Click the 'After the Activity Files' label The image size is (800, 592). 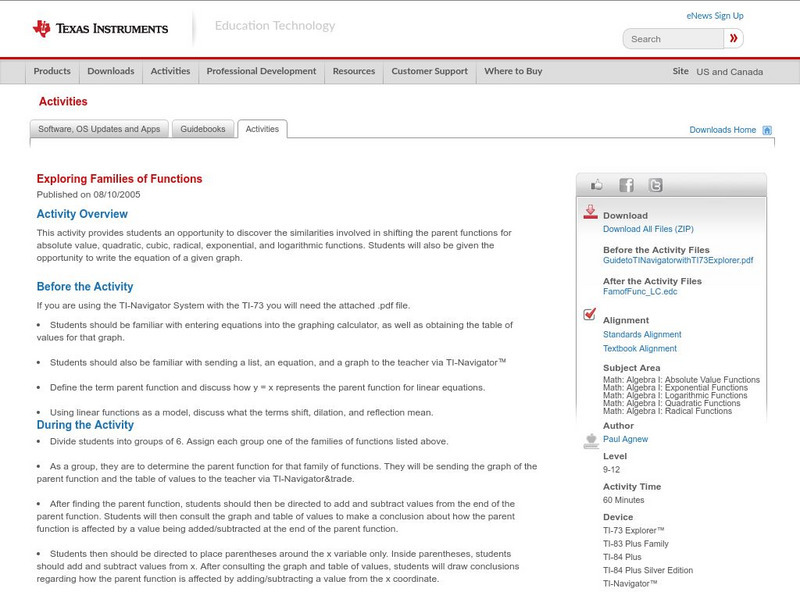tap(652, 281)
